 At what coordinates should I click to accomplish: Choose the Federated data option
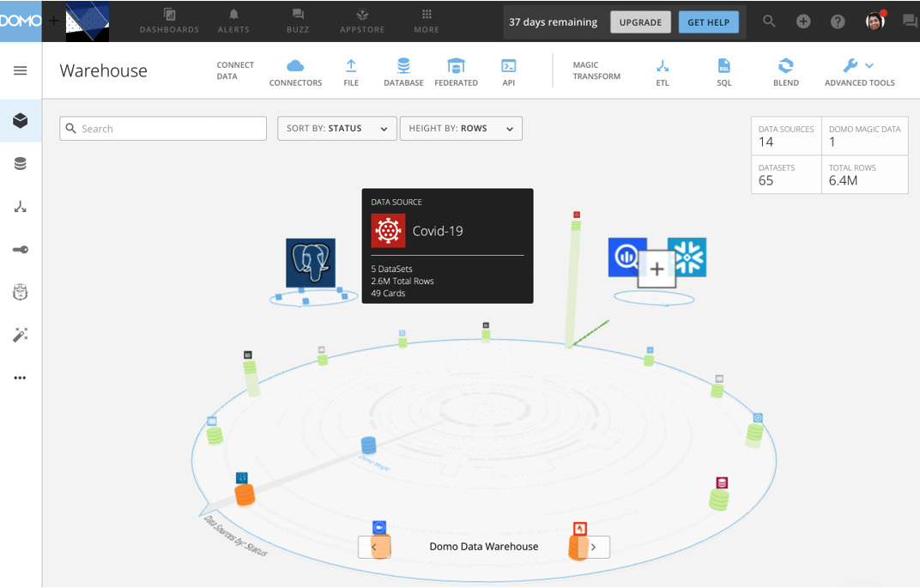pos(456,73)
